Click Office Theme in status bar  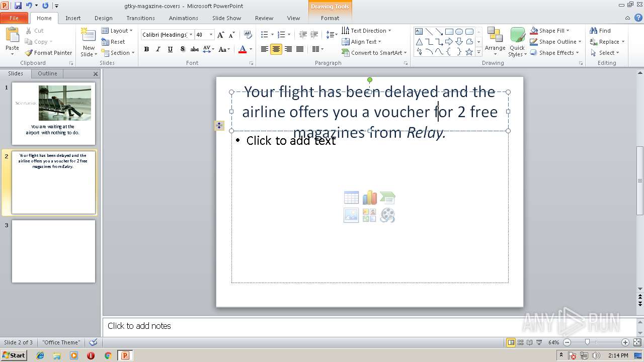tap(61, 342)
